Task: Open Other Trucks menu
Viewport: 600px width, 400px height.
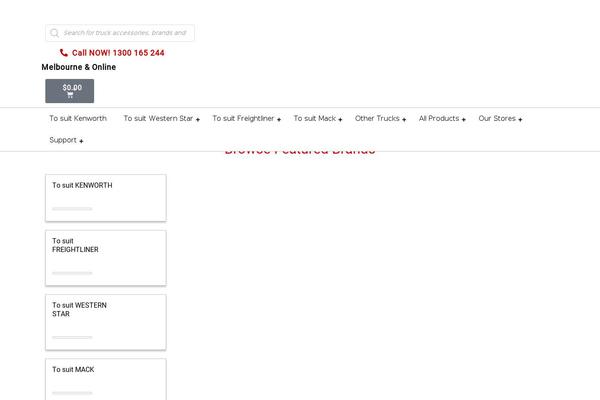Action: pyautogui.click(x=377, y=119)
